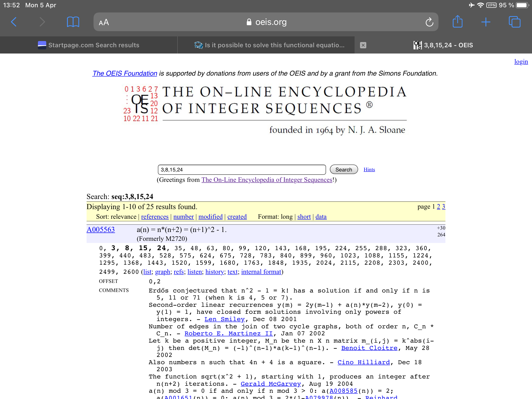Open Gerald McGarvey author link
Screen dimensions: 532x399
271,384
